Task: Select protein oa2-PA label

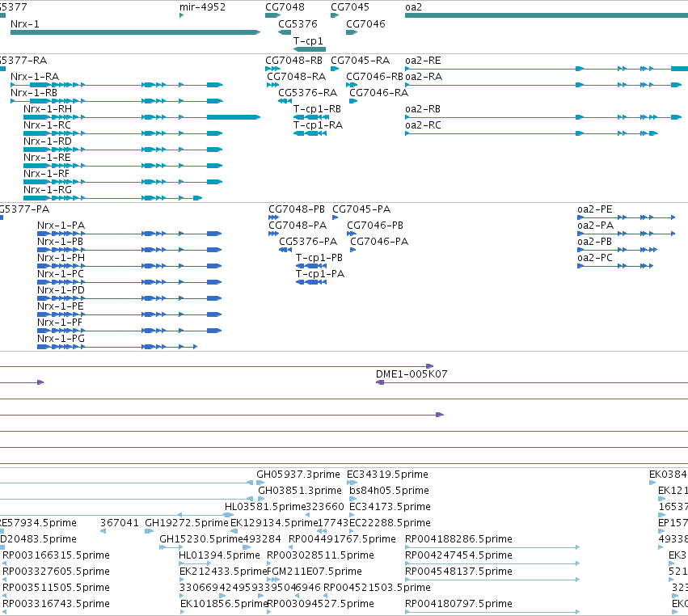Action: coord(595,226)
